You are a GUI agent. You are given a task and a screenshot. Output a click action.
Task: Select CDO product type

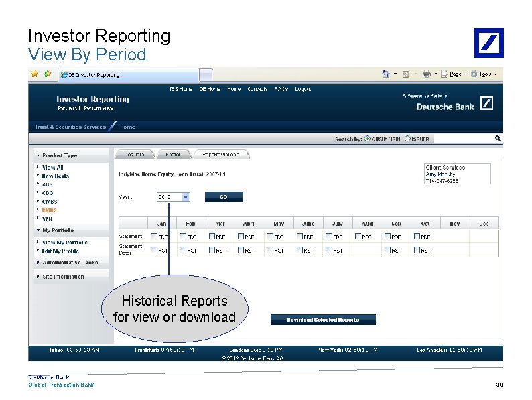(x=48, y=193)
